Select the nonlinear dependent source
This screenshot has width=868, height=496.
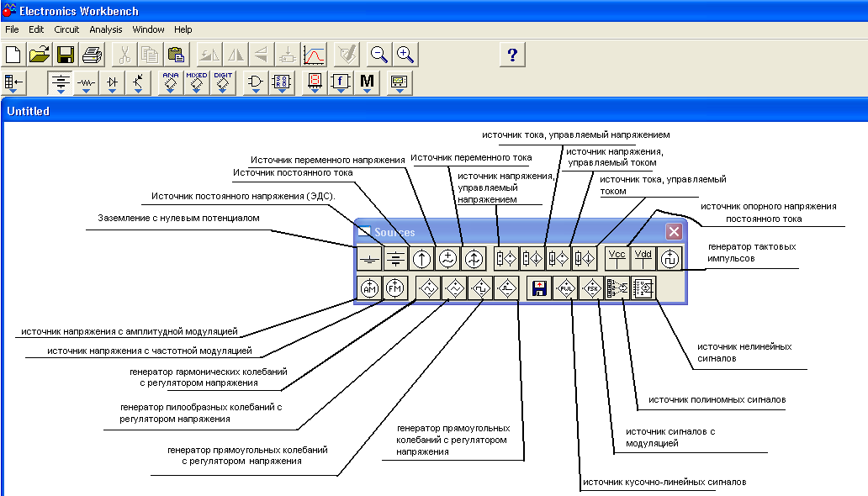point(643,288)
